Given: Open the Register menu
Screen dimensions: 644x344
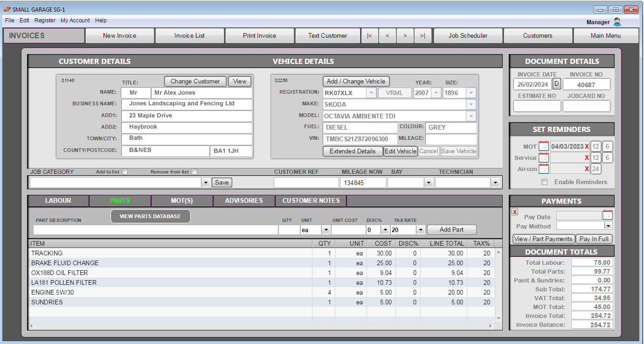Looking at the screenshot, I should (45, 20).
